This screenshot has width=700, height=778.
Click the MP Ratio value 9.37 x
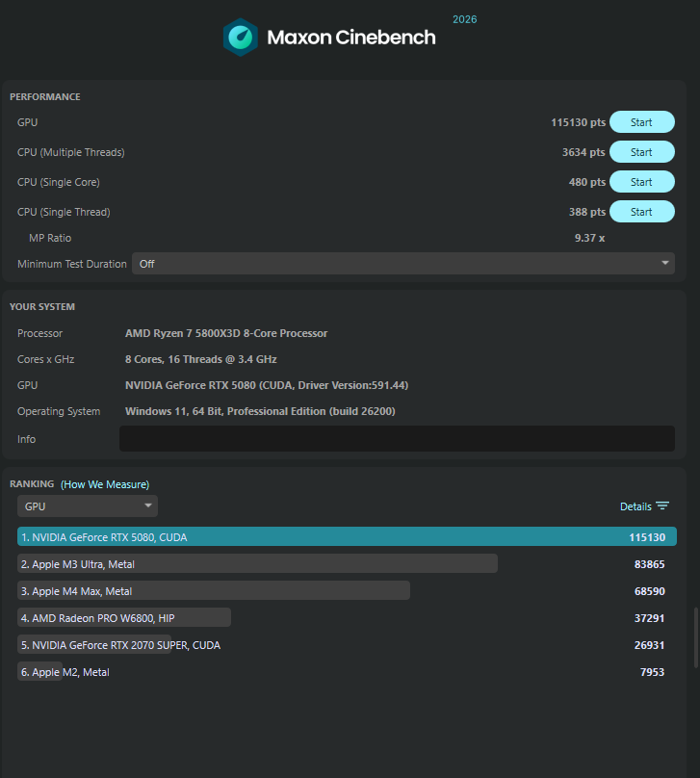click(589, 238)
